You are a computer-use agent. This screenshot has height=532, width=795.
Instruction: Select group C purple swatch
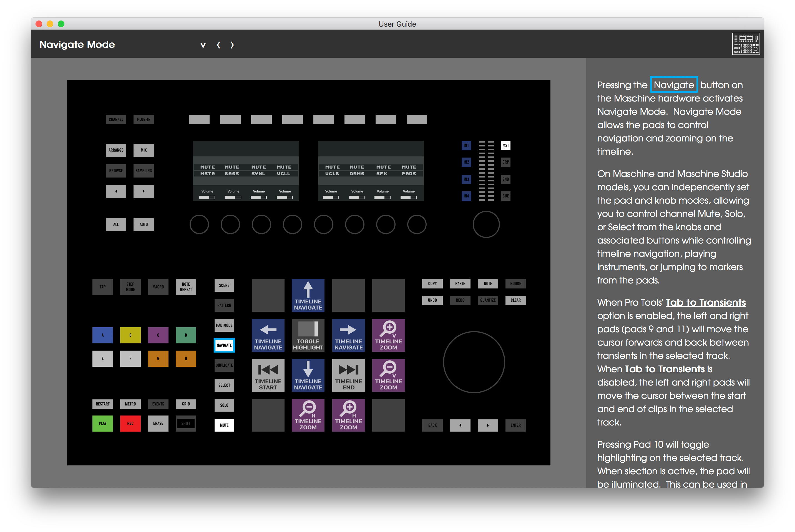click(x=158, y=335)
